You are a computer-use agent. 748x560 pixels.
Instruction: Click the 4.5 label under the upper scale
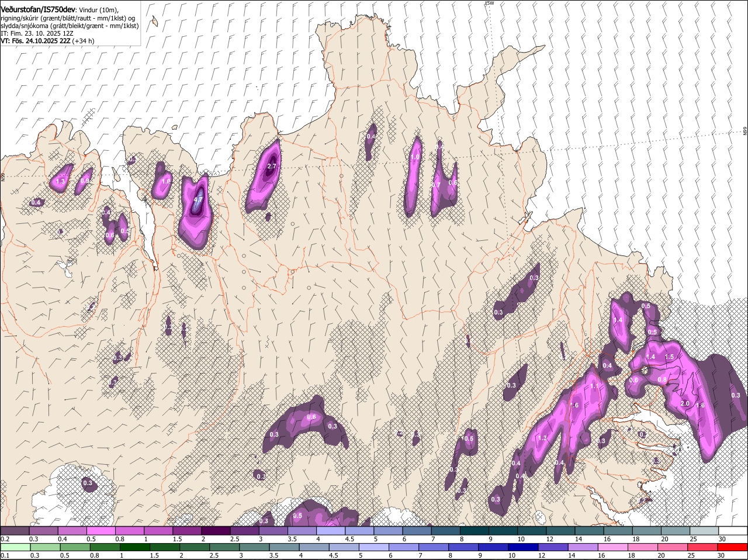[350, 538]
